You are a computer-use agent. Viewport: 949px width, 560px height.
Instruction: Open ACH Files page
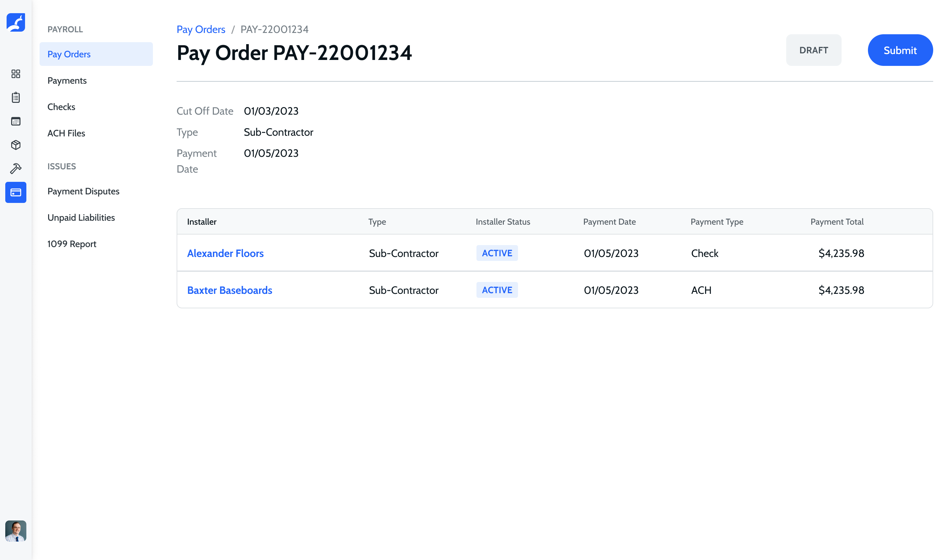pyautogui.click(x=66, y=133)
